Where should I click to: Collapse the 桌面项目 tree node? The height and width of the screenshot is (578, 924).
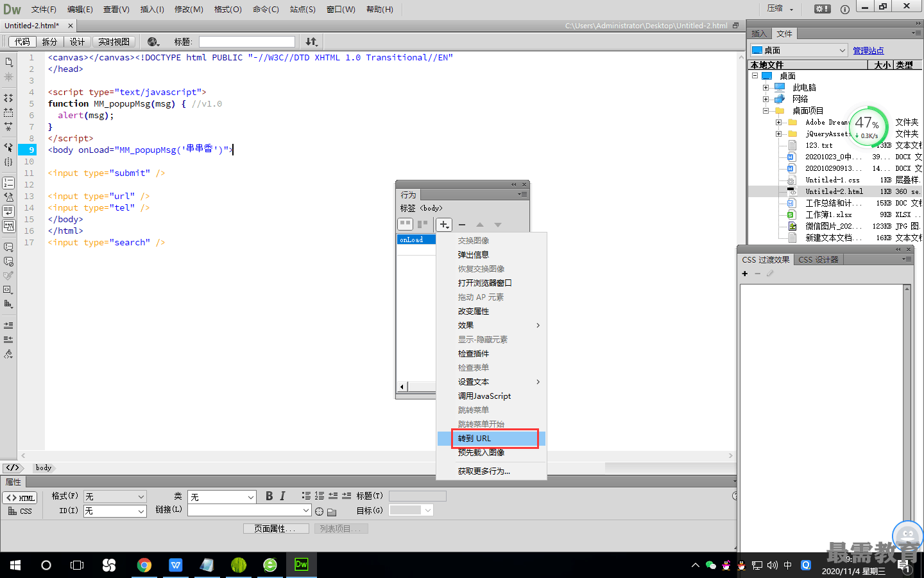766,111
